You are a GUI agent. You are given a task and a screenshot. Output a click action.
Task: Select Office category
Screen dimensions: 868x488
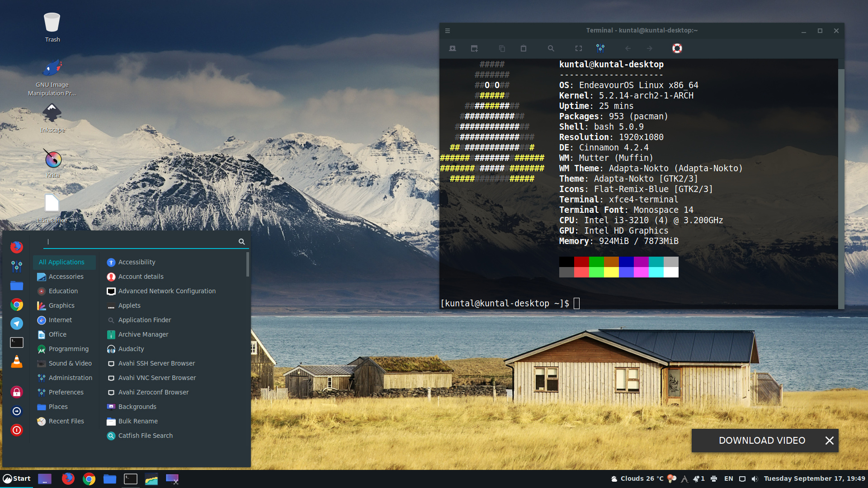64,334
